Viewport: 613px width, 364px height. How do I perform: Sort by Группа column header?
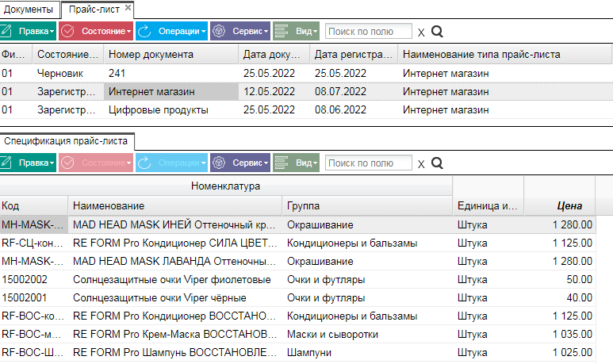pos(367,205)
